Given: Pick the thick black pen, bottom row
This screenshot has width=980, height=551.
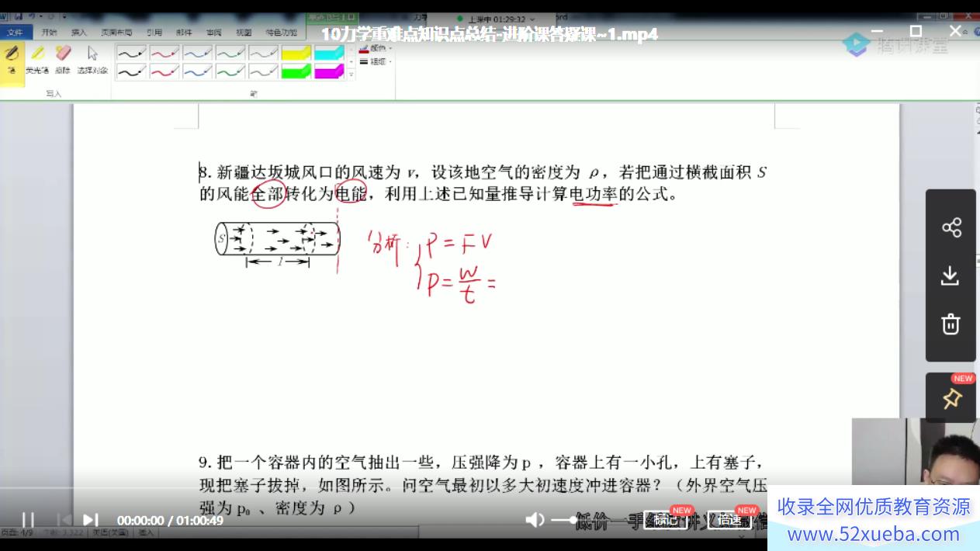Looking at the screenshot, I should [x=131, y=71].
